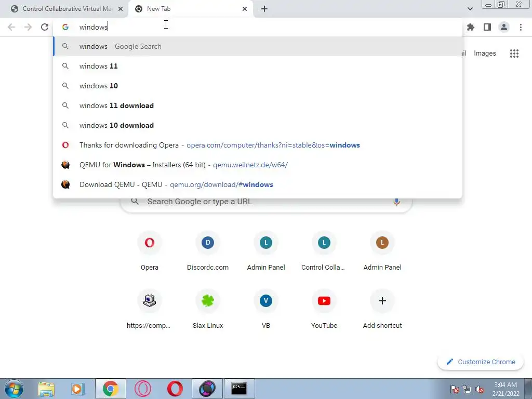Click the volume muted tray icon
Screen dimensions: 532x399
[x=480, y=390]
